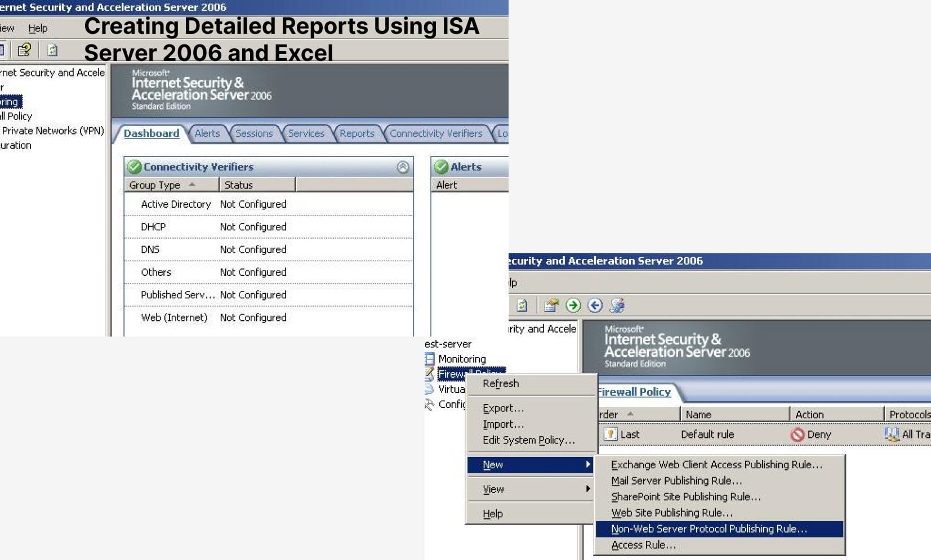Expand the New submenu entry
931x560 pixels.
[531, 465]
